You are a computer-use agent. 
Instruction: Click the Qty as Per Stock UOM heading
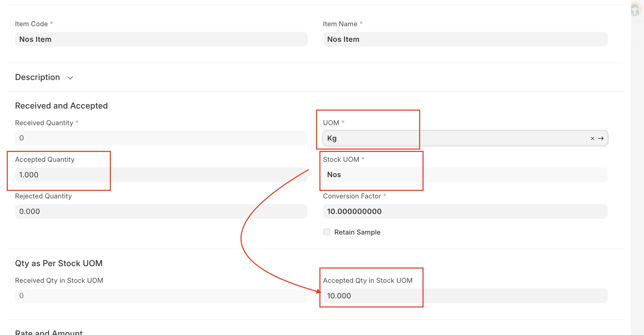[x=59, y=263]
